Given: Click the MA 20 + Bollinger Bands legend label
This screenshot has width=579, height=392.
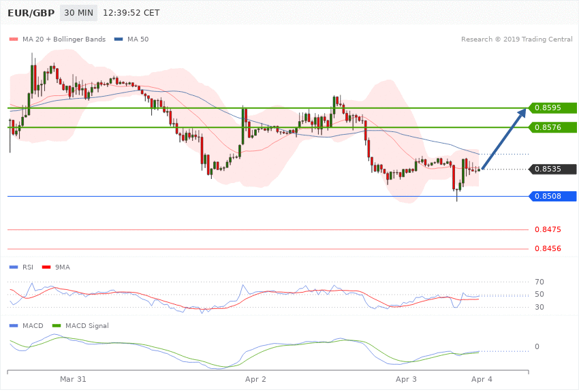Looking at the screenshot, I should click(x=64, y=39).
